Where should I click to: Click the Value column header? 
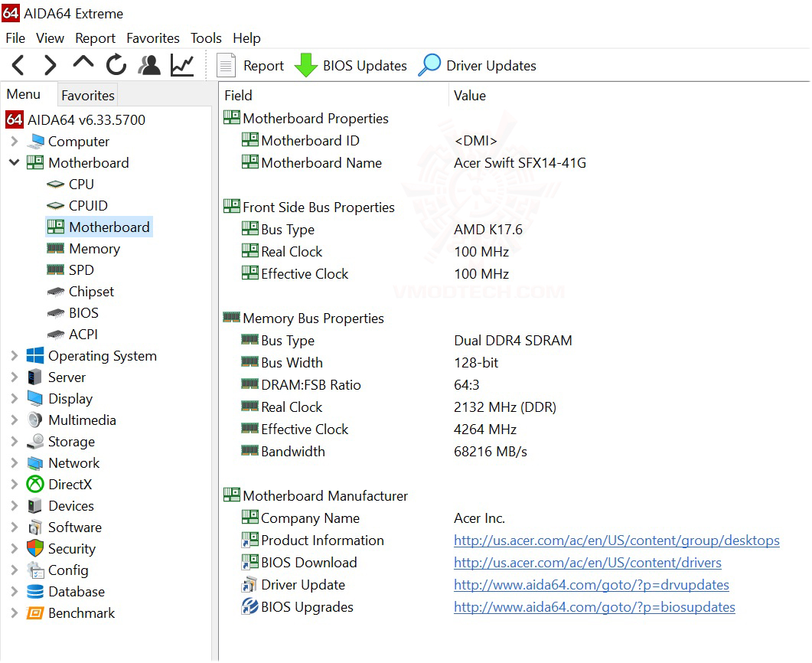tap(470, 96)
